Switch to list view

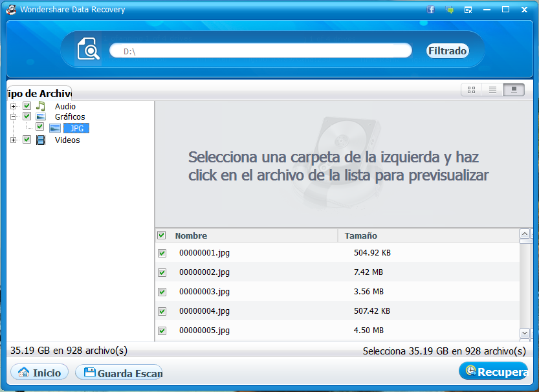[x=492, y=90]
